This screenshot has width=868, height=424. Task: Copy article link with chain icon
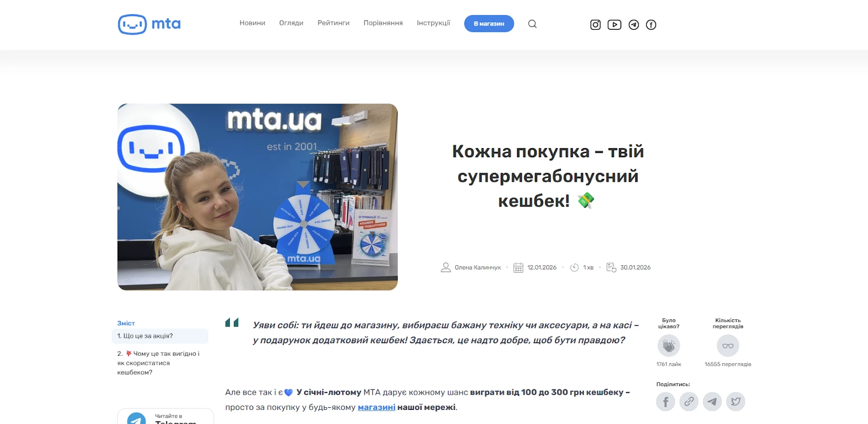coord(689,402)
